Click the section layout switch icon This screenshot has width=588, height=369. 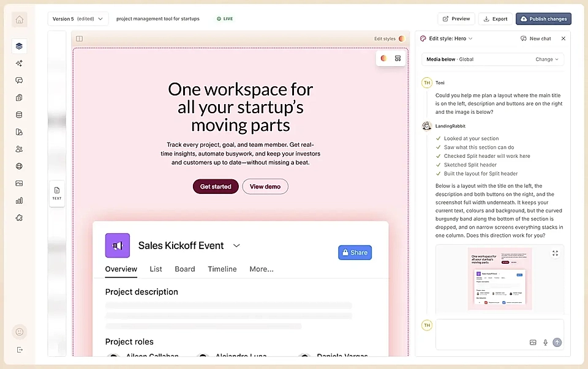pyautogui.click(x=398, y=59)
